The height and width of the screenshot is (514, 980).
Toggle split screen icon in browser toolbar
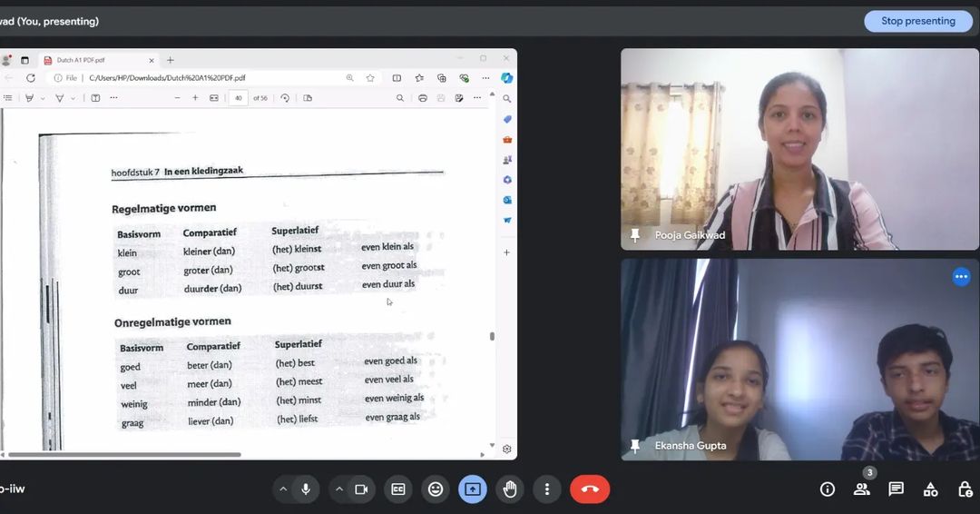(x=397, y=78)
